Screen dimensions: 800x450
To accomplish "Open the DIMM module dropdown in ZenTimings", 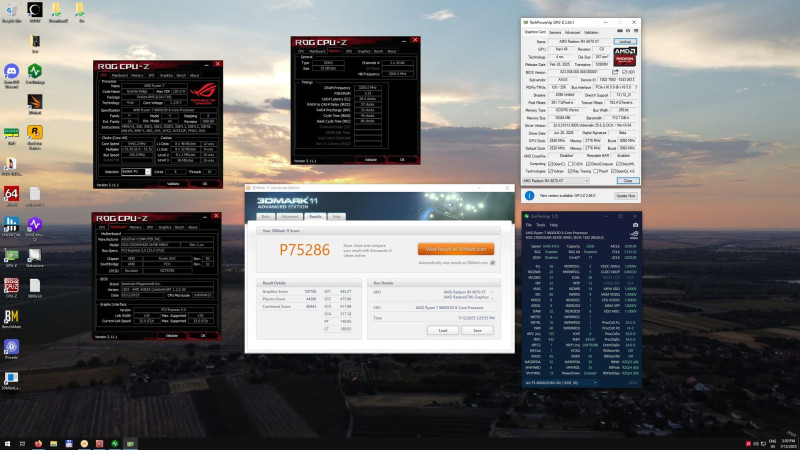I will click(x=561, y=382).
